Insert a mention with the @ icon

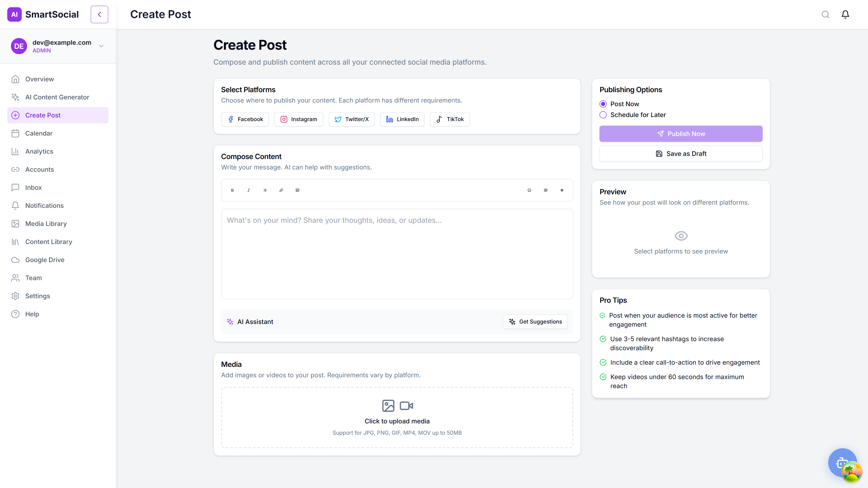(x=545, y=190)
